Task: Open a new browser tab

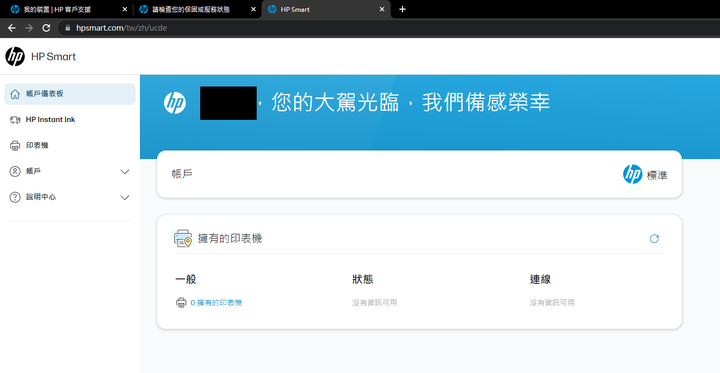Action: [402, 9]
